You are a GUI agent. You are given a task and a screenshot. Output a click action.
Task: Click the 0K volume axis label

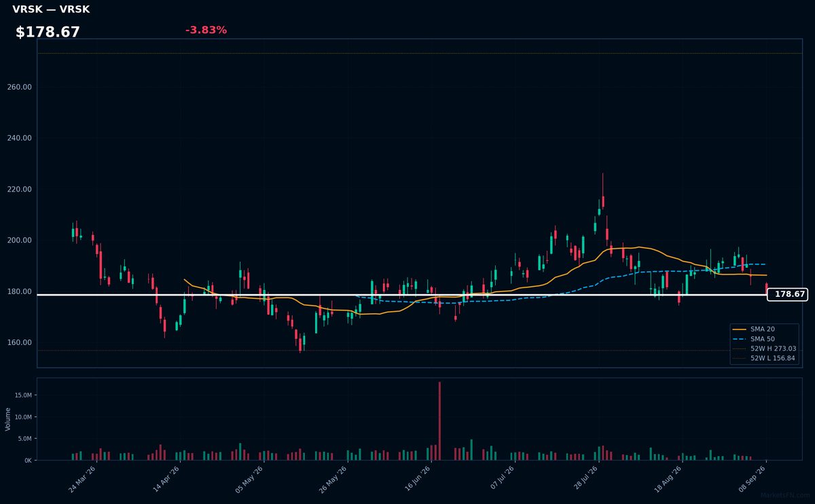(x=29, y=461)
